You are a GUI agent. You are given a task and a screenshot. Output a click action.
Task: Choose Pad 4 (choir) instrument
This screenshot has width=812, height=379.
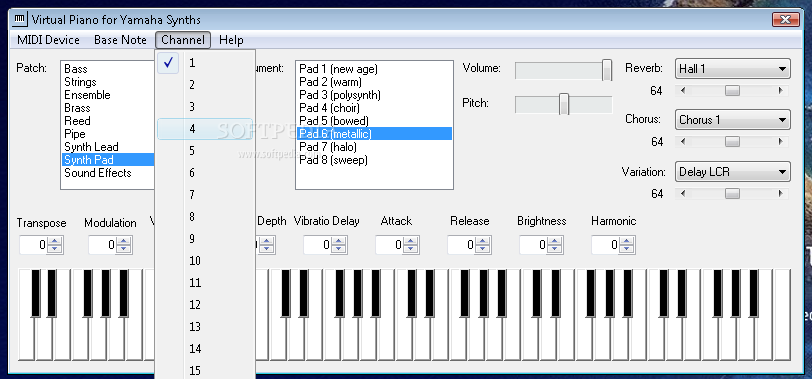click(374, 108)
